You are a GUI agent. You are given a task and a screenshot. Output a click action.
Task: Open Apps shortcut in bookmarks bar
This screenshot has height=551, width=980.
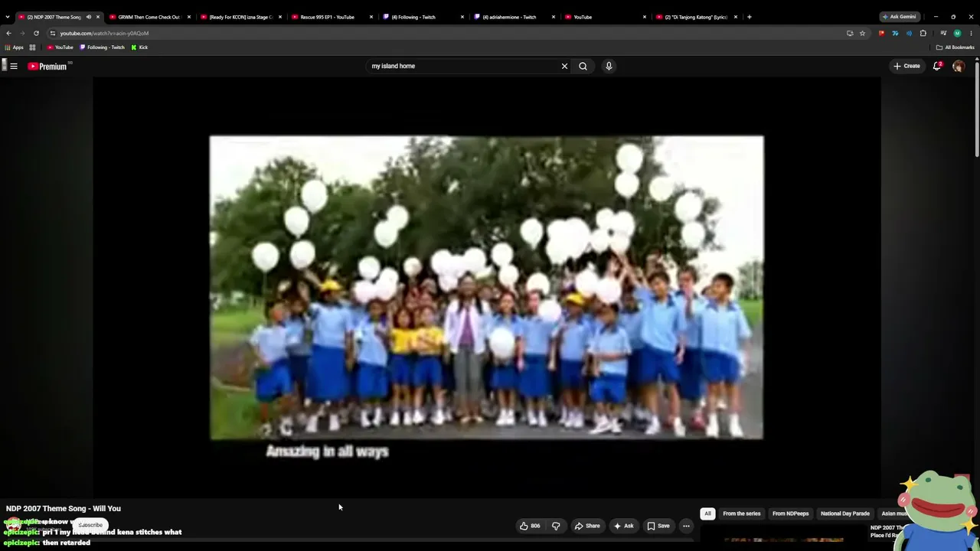[14, 47]
